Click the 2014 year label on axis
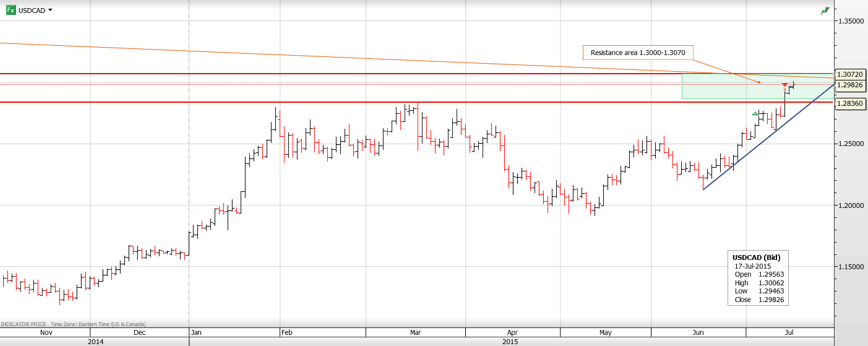Image resolution: width=868 pixels, height=346 pixels. pyautogui.click(x=95, y=341)
